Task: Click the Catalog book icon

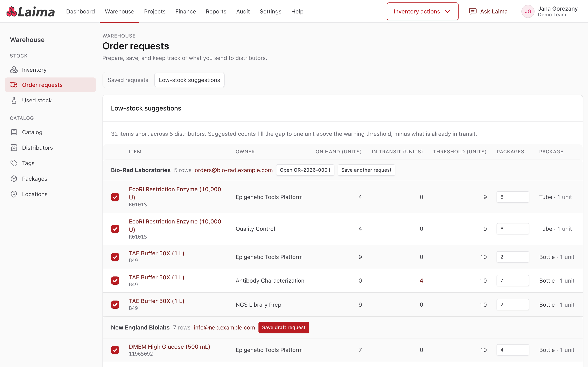Action: 14,132
